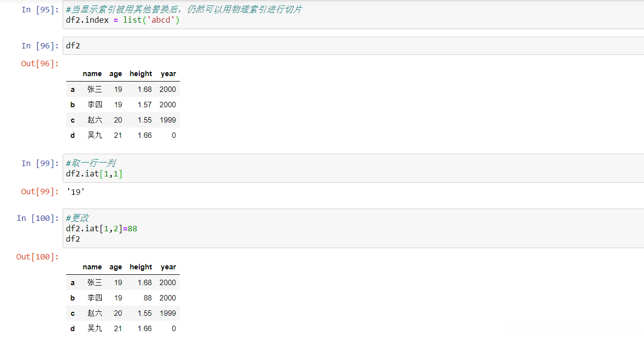Screen dimensions: 644x341
Task: Click year 1999 in Out[100] table
Action: coord(168,313)
